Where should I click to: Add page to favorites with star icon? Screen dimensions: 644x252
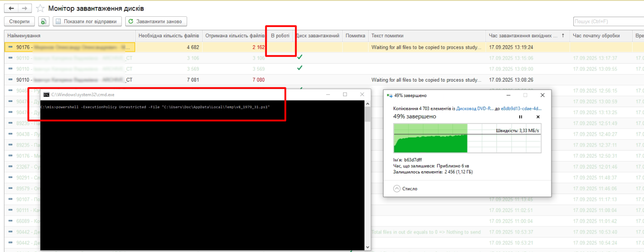(40, 8)
